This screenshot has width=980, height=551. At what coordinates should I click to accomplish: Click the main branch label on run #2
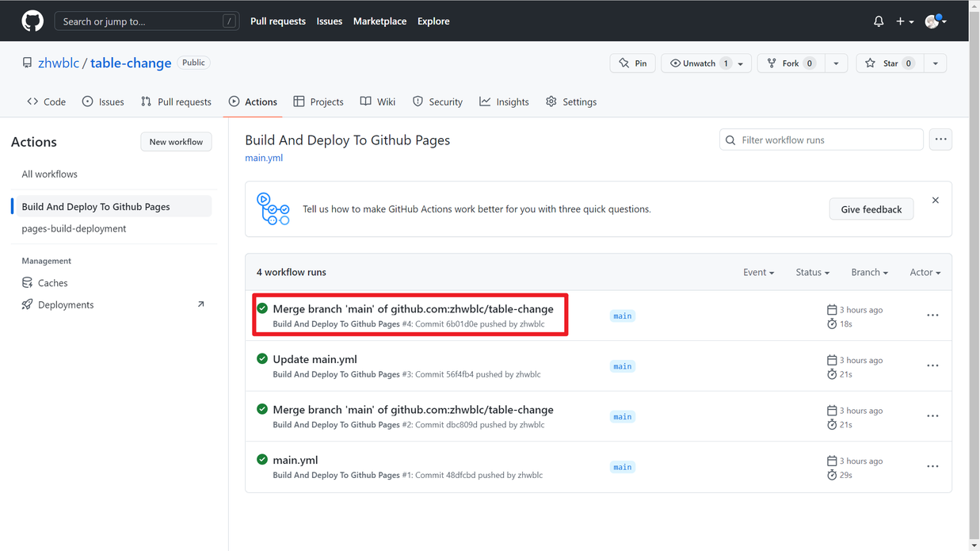click(623, 416)
